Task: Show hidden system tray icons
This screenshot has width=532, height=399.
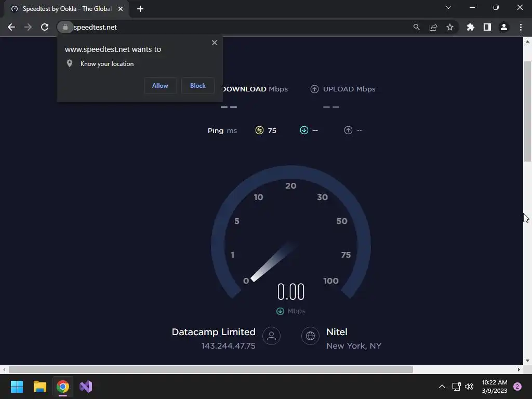Action: pyautogui.click(x=442, y=387)
